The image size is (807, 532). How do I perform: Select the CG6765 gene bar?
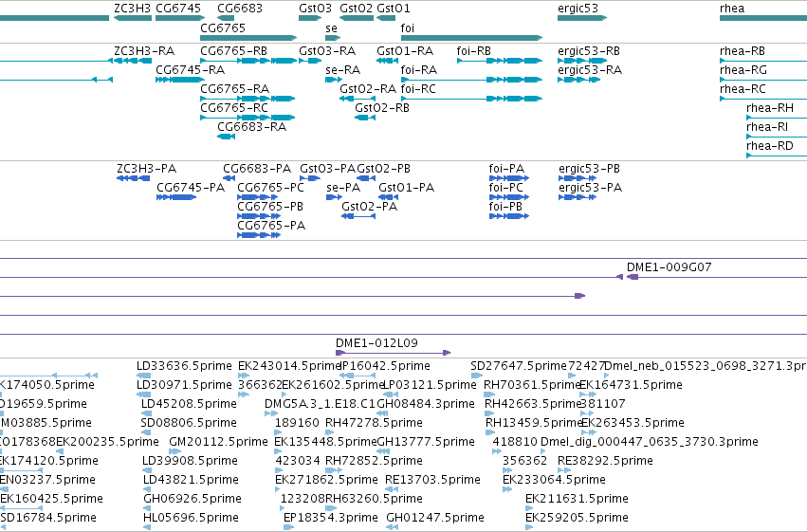point(248,38)
